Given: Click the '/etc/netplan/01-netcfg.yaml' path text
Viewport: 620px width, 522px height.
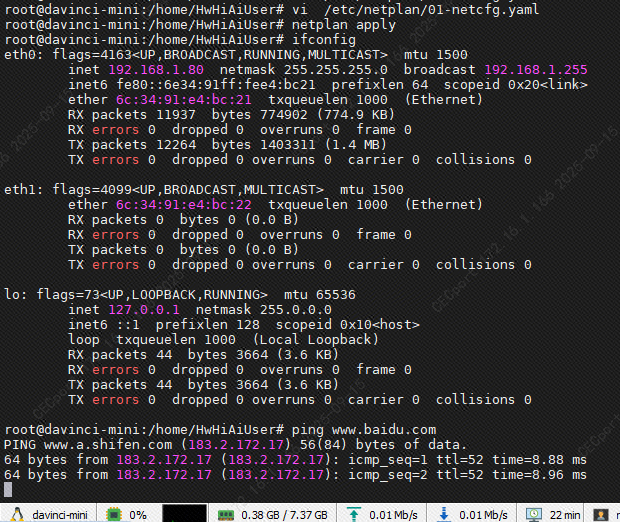Looking at the screenshot, I should (x=431, y=9).
